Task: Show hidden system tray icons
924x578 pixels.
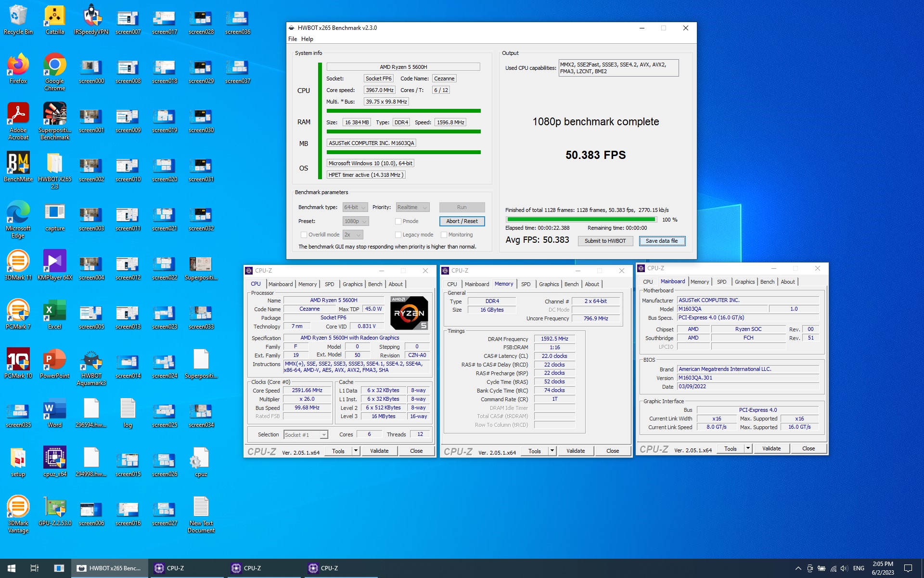Action: pyautogui.click(x=798, y=568)
